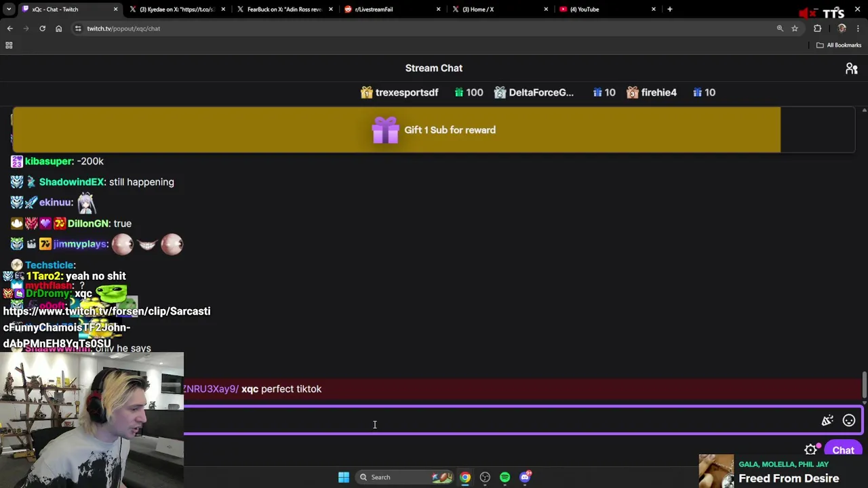The height and width of the screenshot is (488, 868).
Task: Open the apps grid in bookmarks bar
Action: pos(9,45)
